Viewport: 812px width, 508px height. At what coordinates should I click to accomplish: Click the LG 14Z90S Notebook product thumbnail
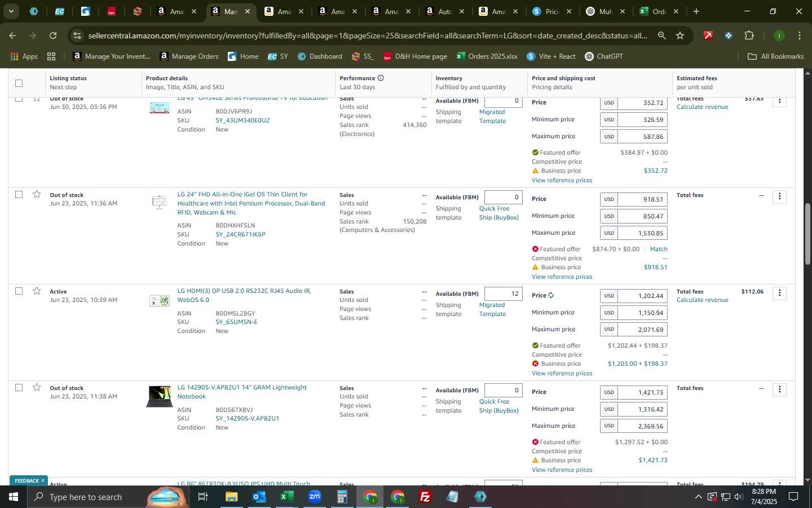pos(160,396)
